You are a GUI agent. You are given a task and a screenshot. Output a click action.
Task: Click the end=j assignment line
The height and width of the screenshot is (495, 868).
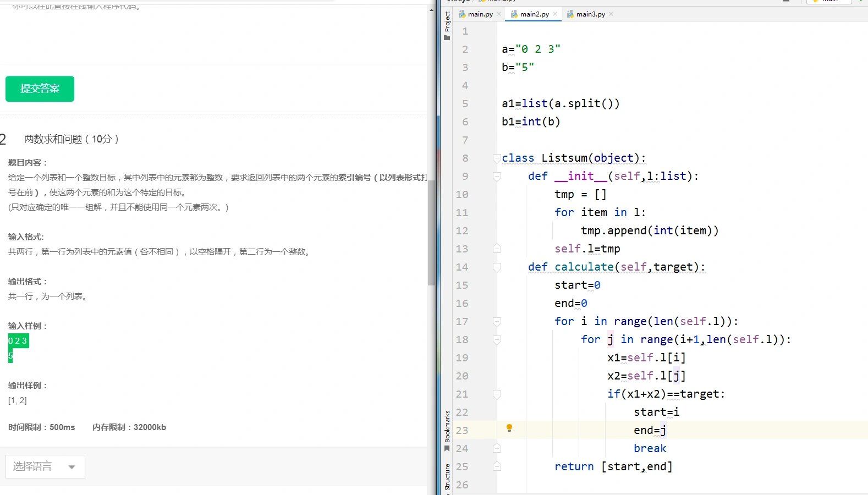pyautogui.click(x=650, y=430)
